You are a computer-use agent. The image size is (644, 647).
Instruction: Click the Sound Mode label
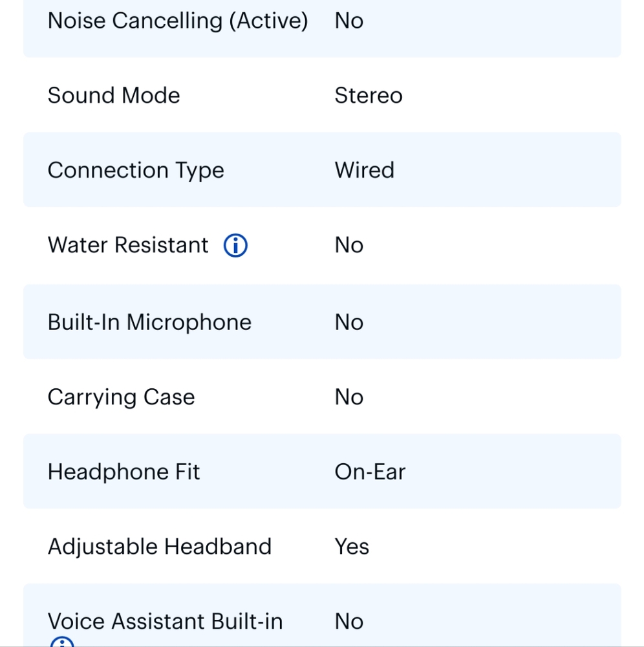click(x=114, y=96)
